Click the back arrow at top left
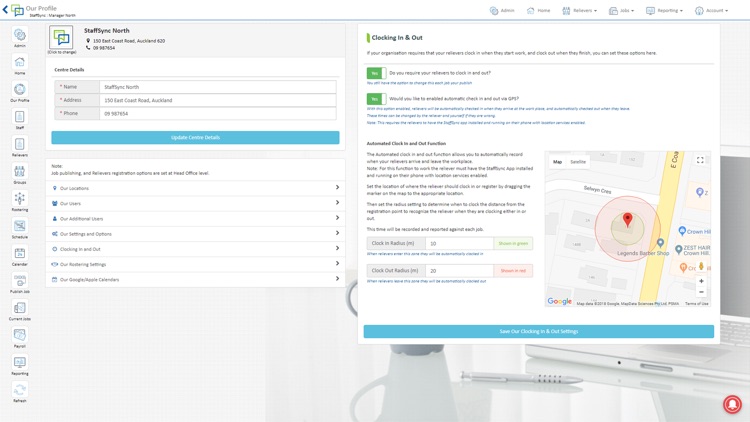750x422 pixels. tap(5, 9)
